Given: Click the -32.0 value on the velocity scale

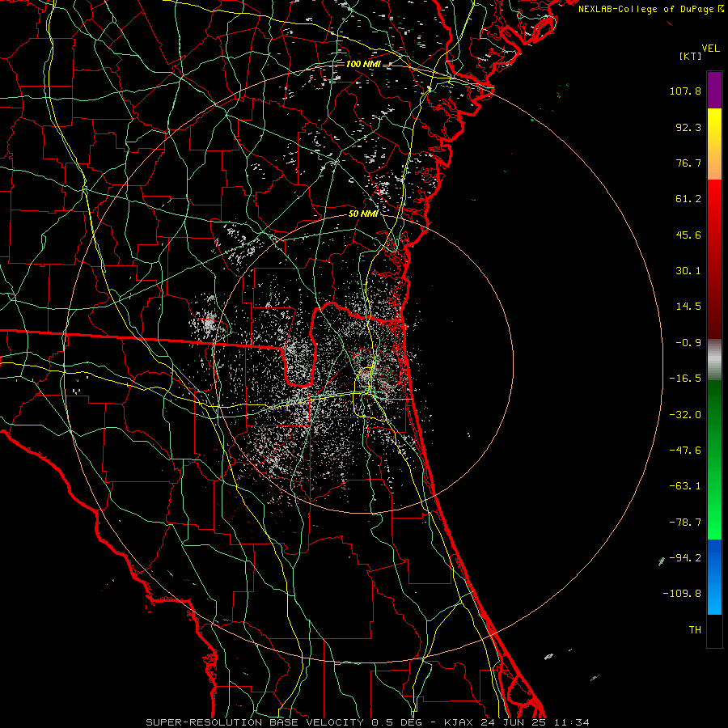Looking at the screenshot, I should [x=685, y=415].
